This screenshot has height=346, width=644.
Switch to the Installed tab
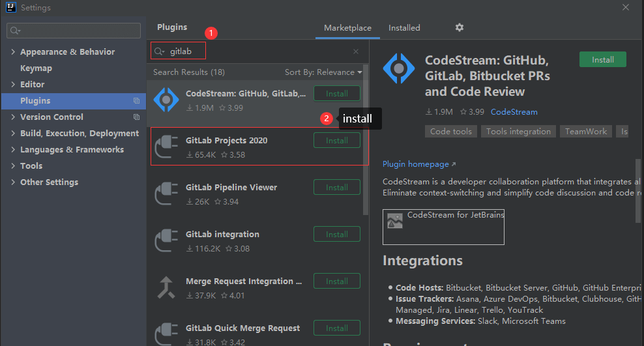point(404,28)
